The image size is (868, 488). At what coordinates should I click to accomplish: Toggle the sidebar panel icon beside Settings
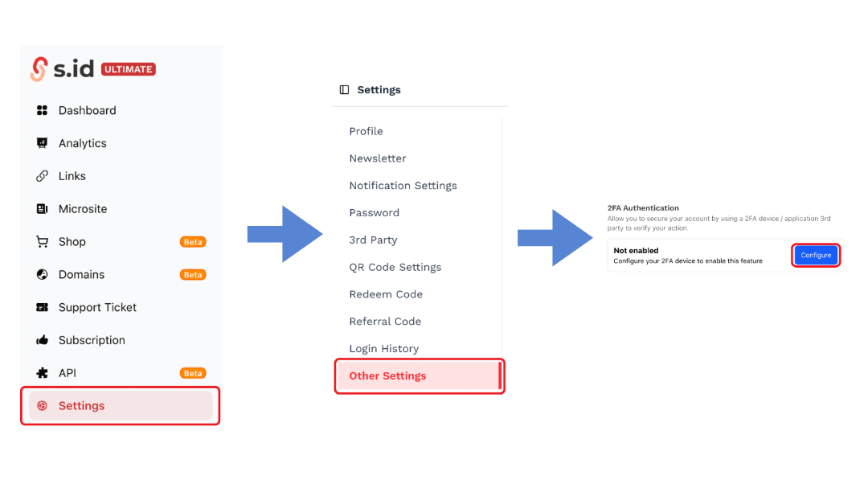coord(345,90)
